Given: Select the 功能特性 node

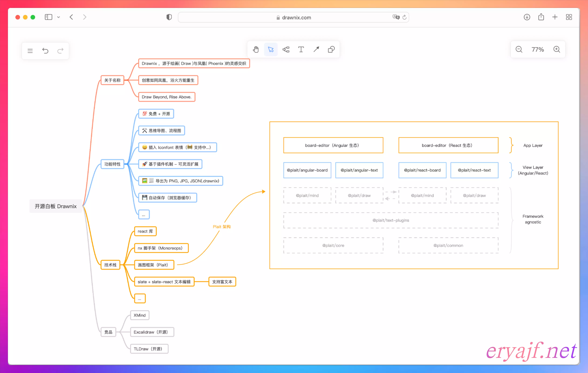Looking at the screenshot, I should 113,164.
